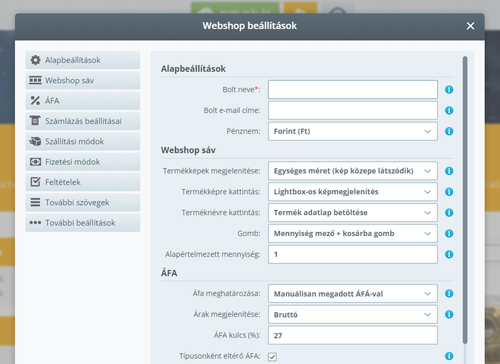
Task: Toggle the Típusonként eltérő ÁFA checkbox
Action: pyautogui.click(x=272, y=357)
